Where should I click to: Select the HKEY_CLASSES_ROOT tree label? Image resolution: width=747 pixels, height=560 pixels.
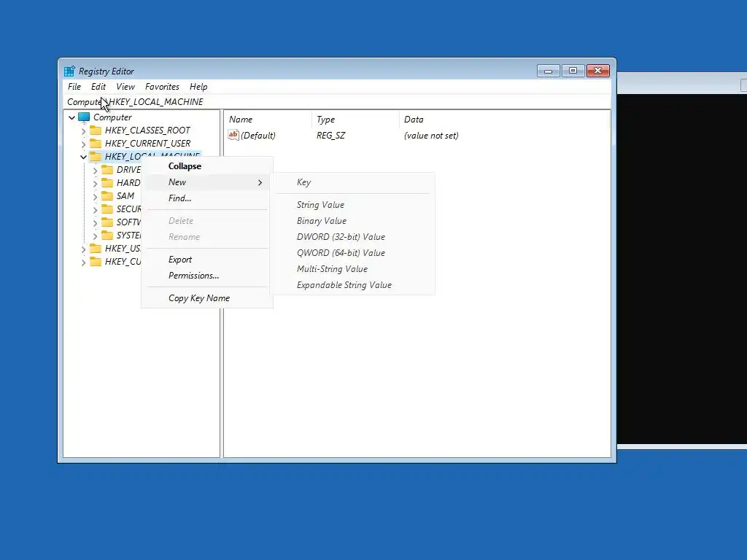coord(147,131)
